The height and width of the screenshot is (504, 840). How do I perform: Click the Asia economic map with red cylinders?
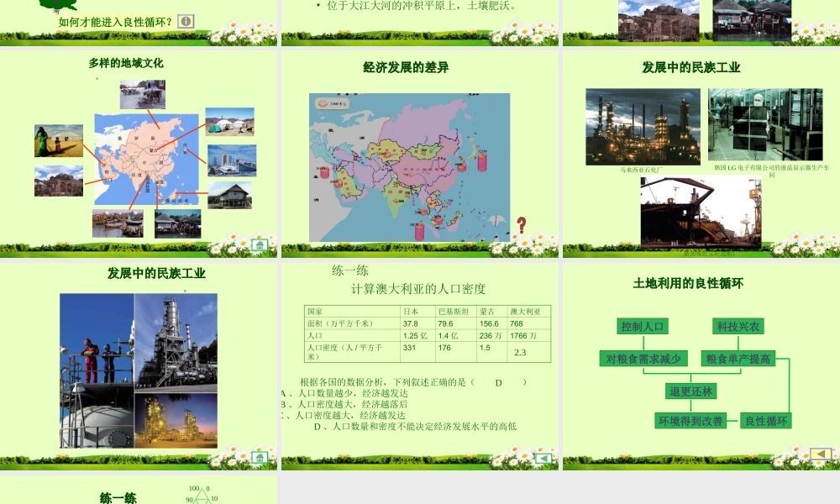click(410, 168)
